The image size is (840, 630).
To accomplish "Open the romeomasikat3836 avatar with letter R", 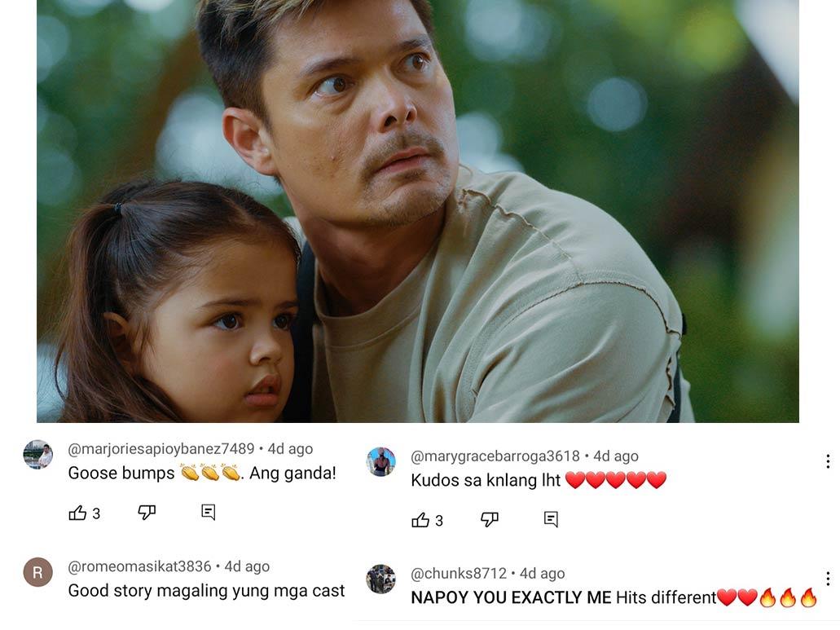I will pyautogui.click(x=38, y=572).
